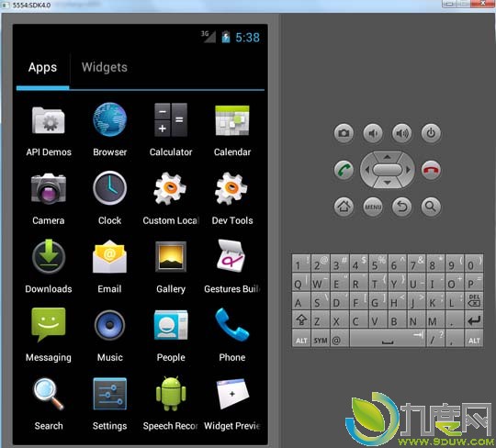Launch the Dev Tools app
The width and height of the screenshot is (496, 448).
[x=232, y=198]
